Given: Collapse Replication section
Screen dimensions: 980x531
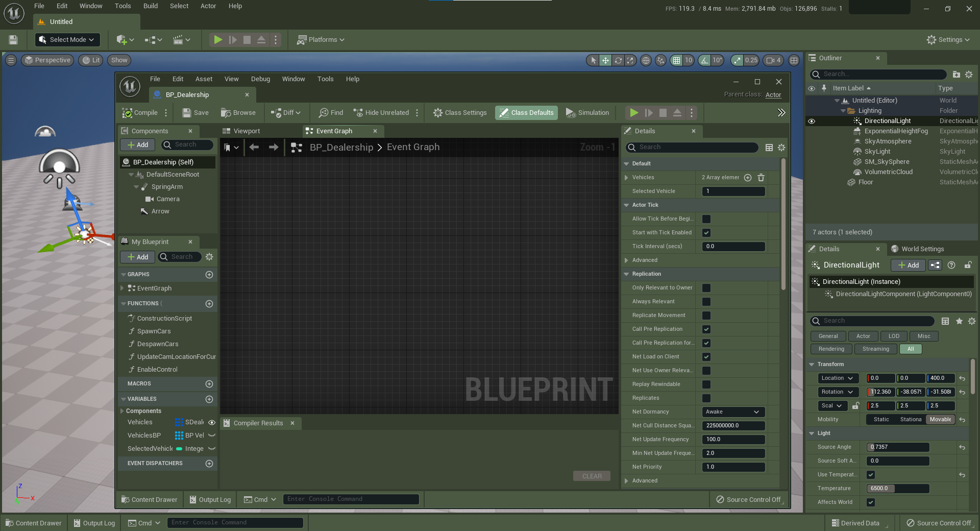Looking at the screenshot, I should [626, 274].
